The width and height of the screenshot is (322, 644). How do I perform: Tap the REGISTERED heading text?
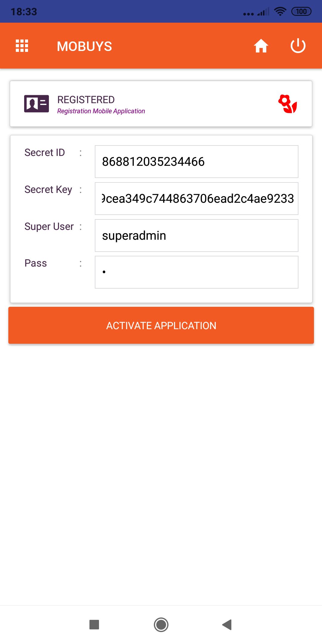pos(86,100)
